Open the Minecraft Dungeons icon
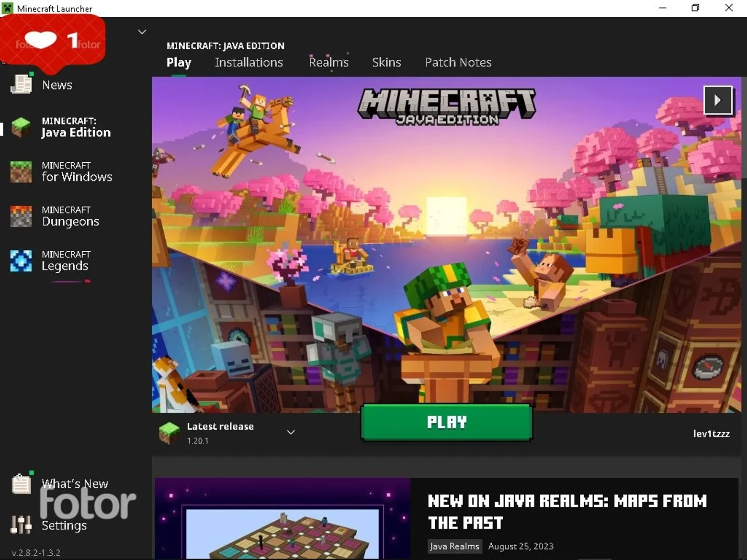The width and height of the screenshot is (747, 560). tap(21, 216)
